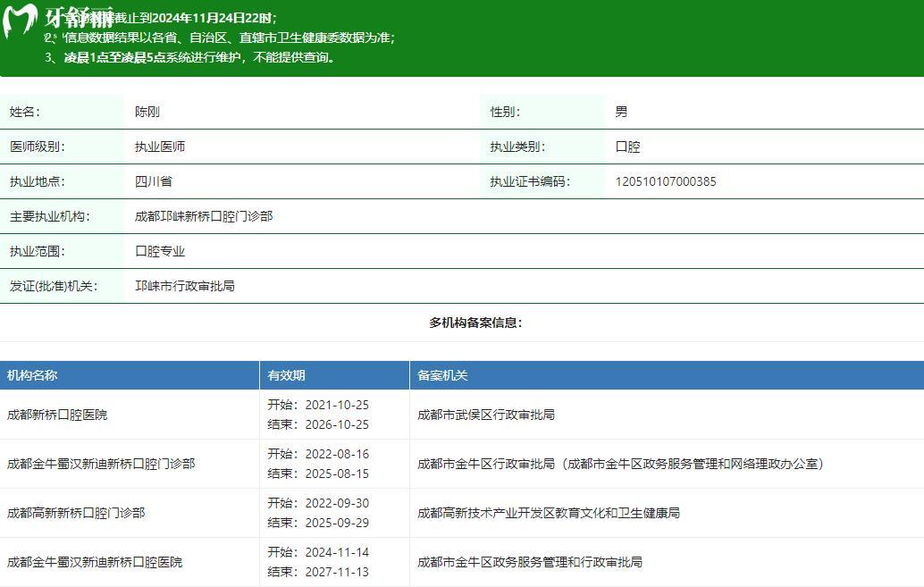
Task: Select 成都高新新桥口腔门诊部 row name
Action: point(76,513)
